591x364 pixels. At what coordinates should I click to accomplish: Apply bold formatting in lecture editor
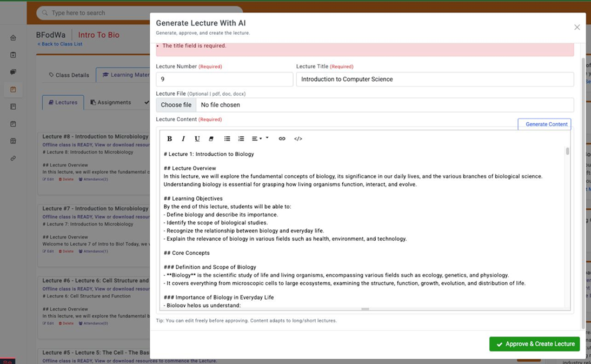pos(169,139)
